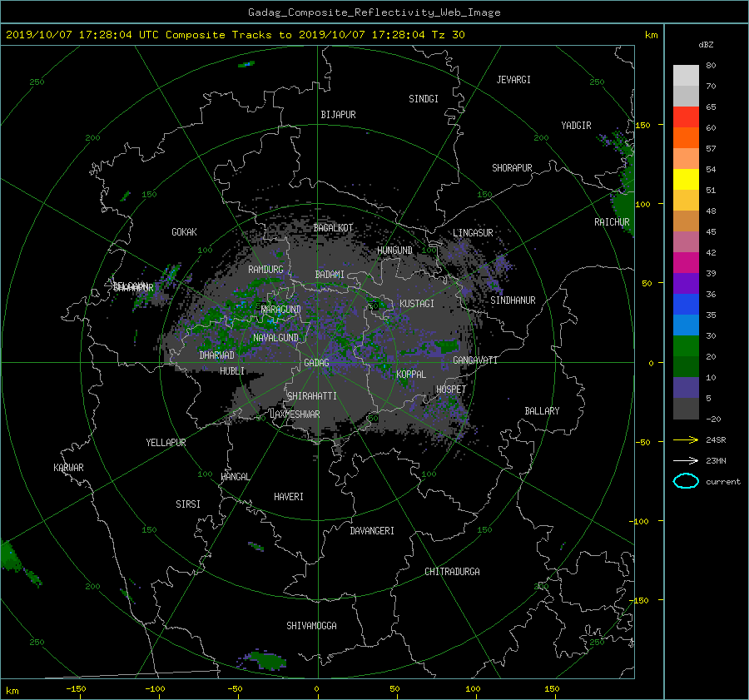This screenshot has width=749, height=700.
Task: Click the SINDGI city label
Action: [x=424, y=99]
